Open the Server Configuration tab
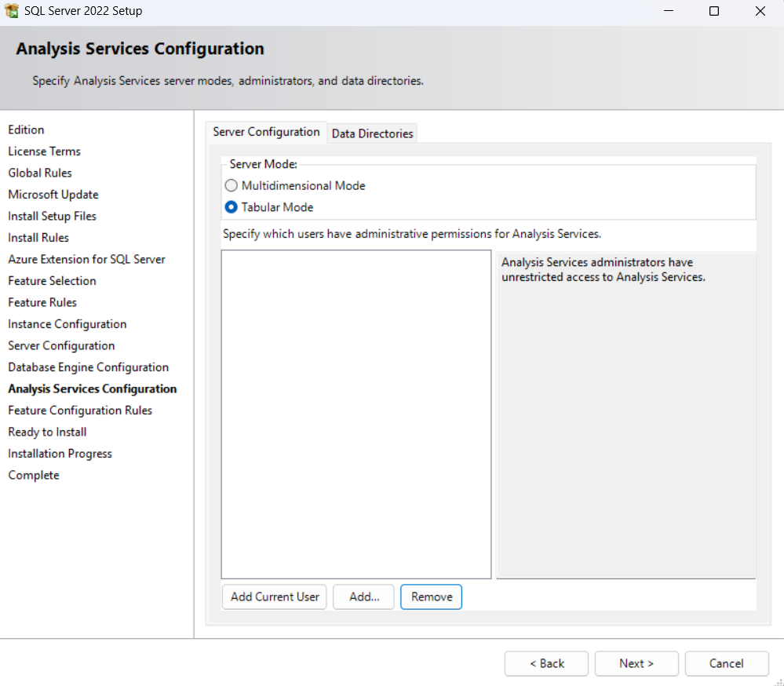Viewport: 784px width, 686px height. pos(266,132)
